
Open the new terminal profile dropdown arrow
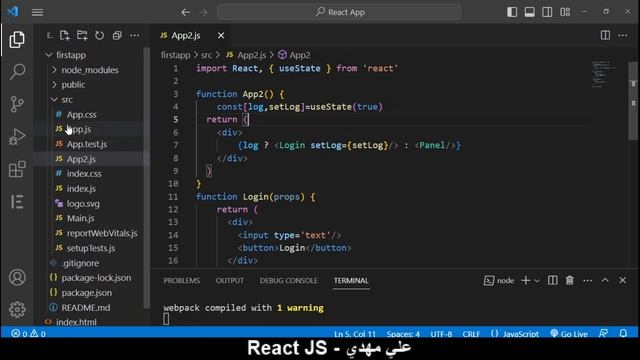537,281
